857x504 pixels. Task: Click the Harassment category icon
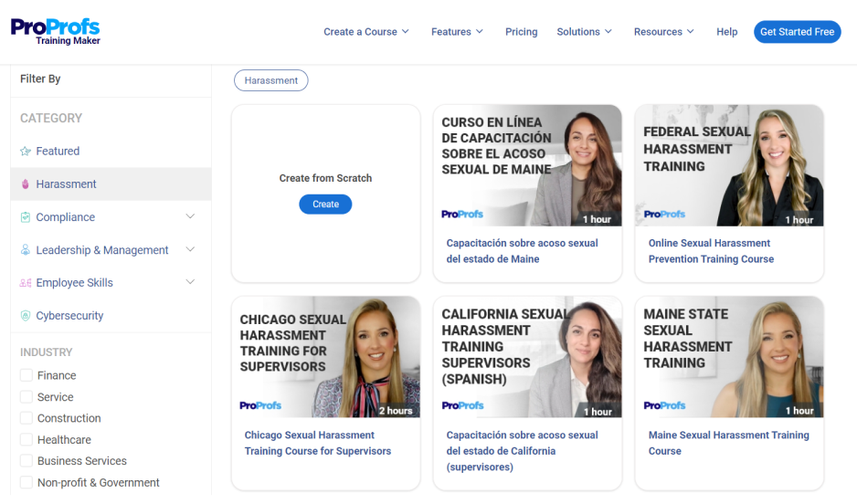tap(26, 184)
